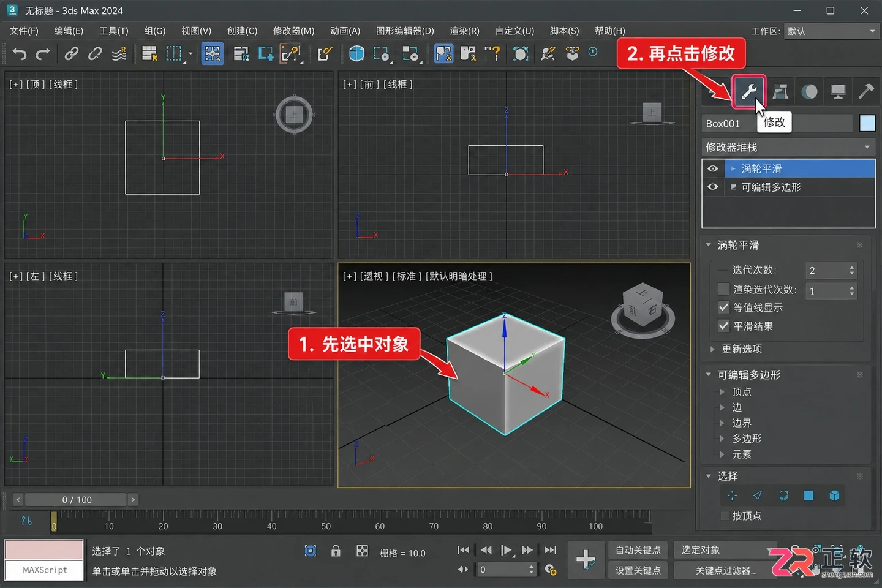
Task: Toggle visibility eye of 涡轮平滑 modifier
Action: [x=713, y=168]
